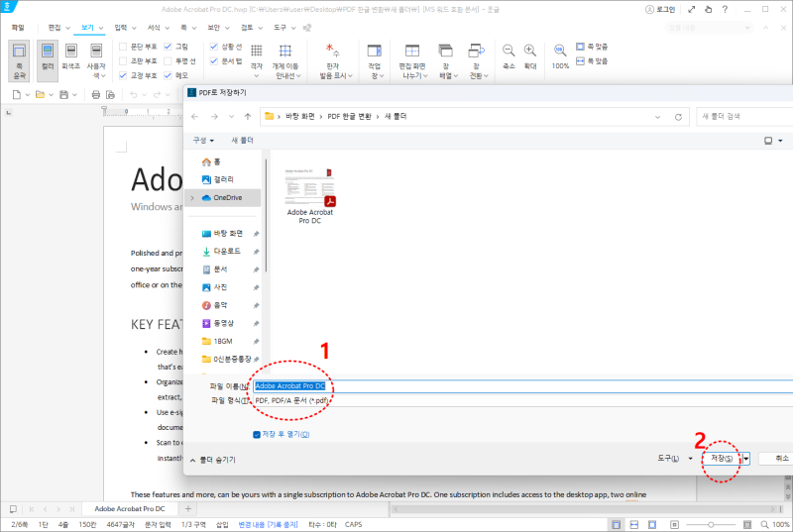Viewport: 793px width, 532px height.
Task: Click the 축소 zoom out magnifier
Action: (x=509, y=56)
